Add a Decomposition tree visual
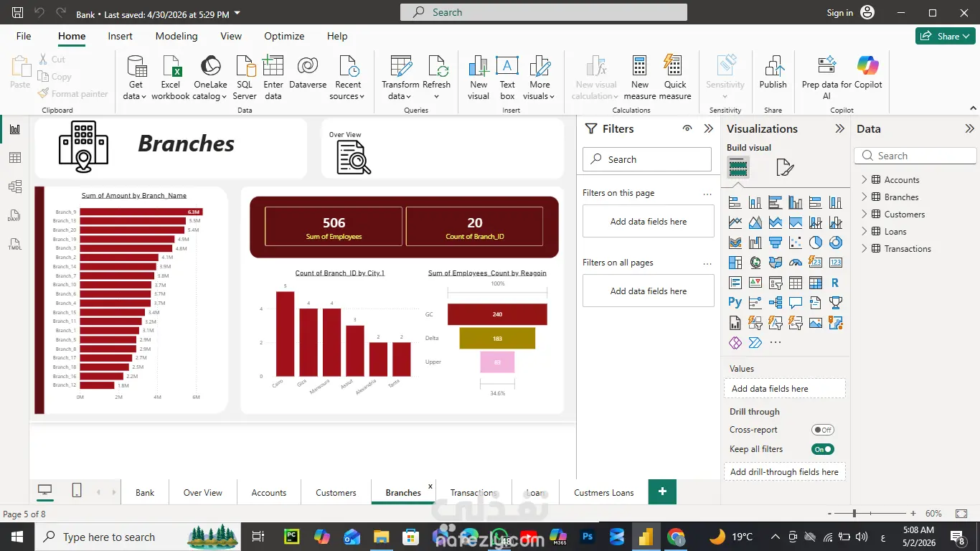Viewport: 980px width, 551px height. tap(776, 303)
